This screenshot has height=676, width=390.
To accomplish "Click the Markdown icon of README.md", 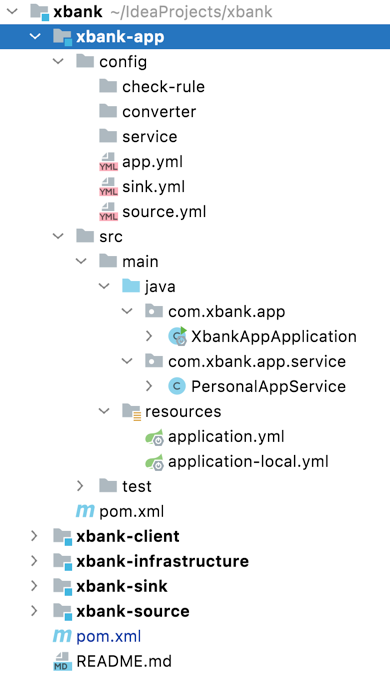I will pos(62,661).
